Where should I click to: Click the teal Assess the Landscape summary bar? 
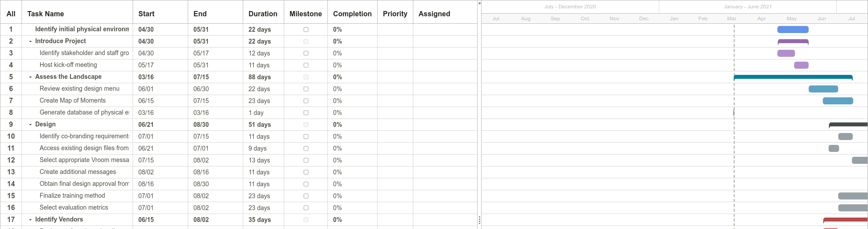pyautogui.click(x=793, y=78)
